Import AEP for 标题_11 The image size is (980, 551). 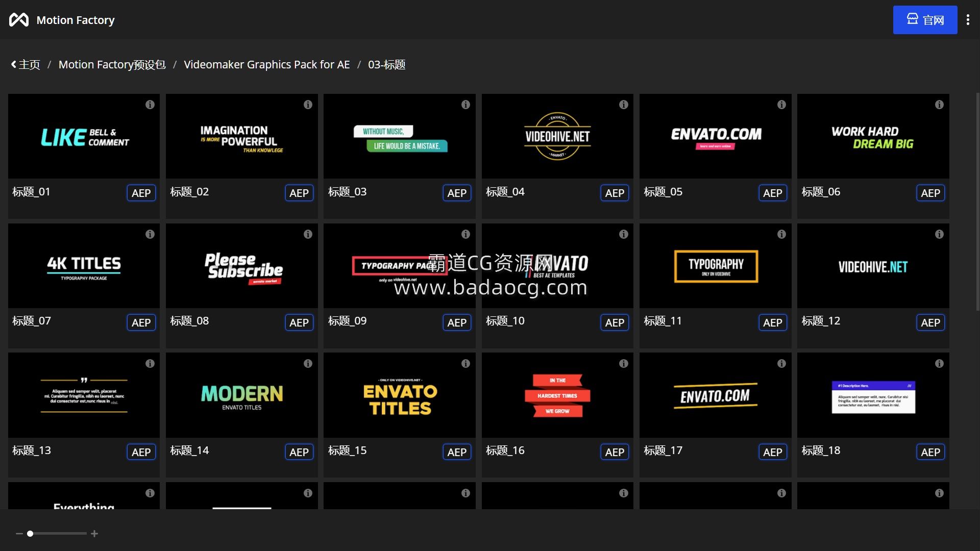773,322
